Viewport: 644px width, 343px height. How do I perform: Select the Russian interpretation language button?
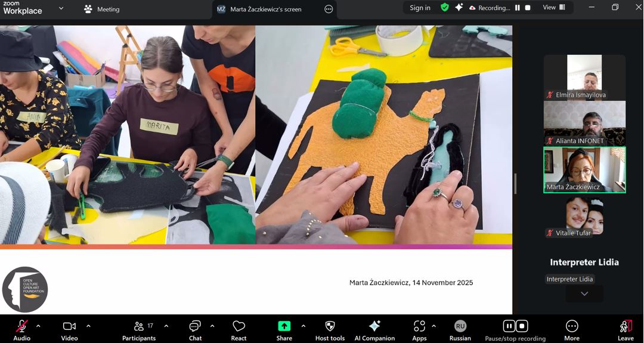(460, 326)
